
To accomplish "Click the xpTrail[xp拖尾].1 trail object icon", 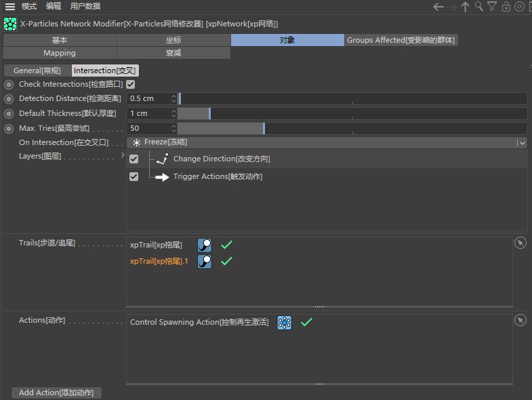I will [205, 262].
